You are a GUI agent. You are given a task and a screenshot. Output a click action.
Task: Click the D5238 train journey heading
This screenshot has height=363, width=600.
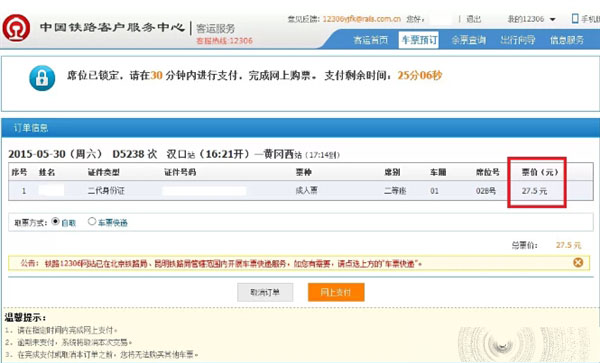[x=174, y=154]
